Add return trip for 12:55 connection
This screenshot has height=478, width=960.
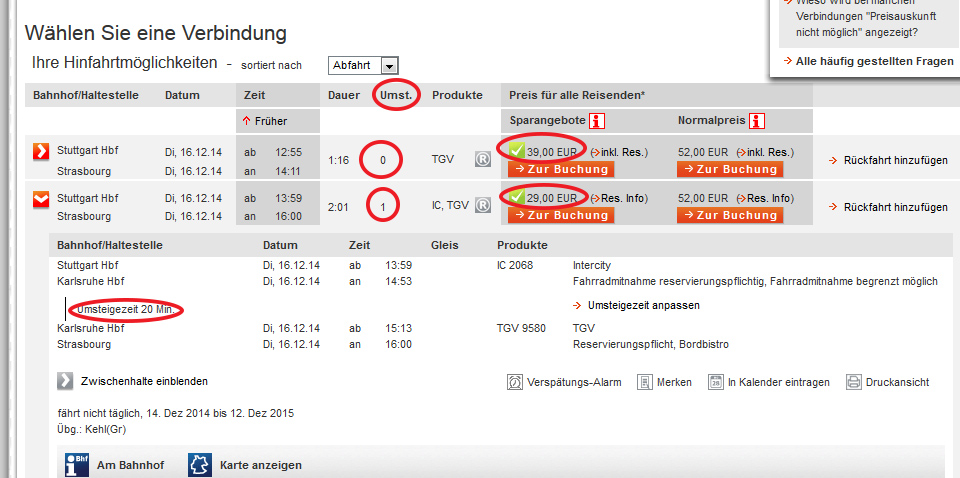pyautogui.click(x=888, y=161)
